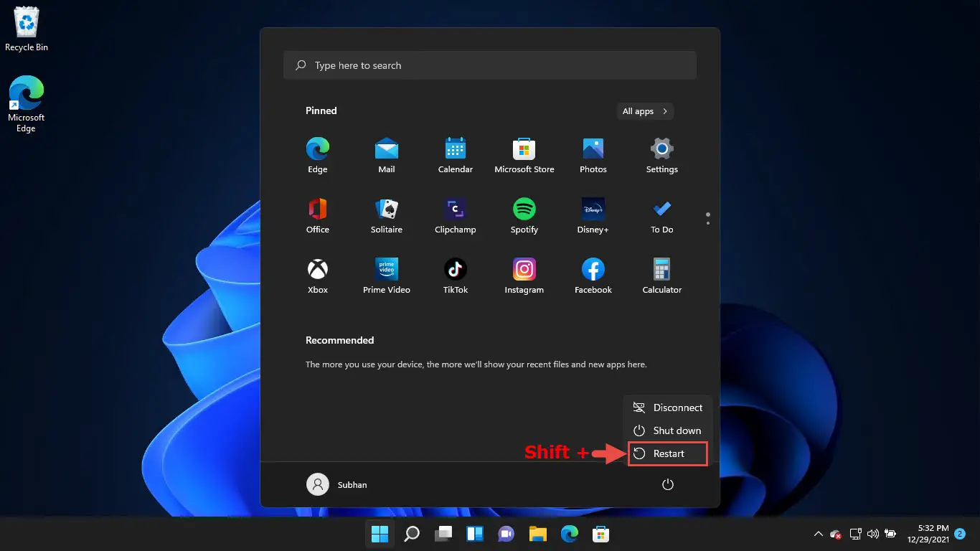Screen dimensions: 980x551
Task: Open the Mail app
Action: click(386, 156)
